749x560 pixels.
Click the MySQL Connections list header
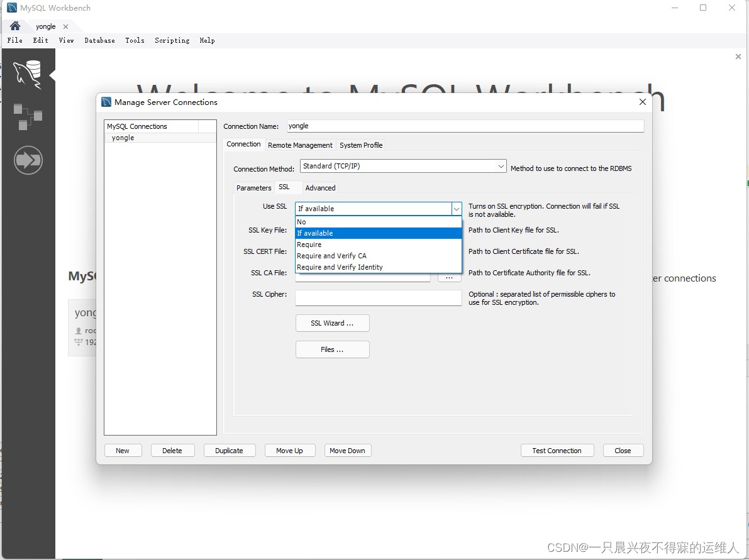click(x=151, y=126)
